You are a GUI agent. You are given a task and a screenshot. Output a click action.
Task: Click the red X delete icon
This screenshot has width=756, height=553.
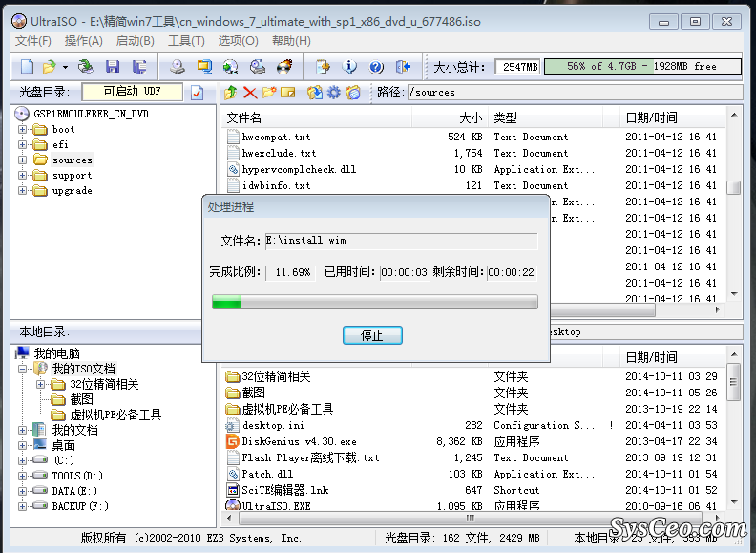point(250,92)
